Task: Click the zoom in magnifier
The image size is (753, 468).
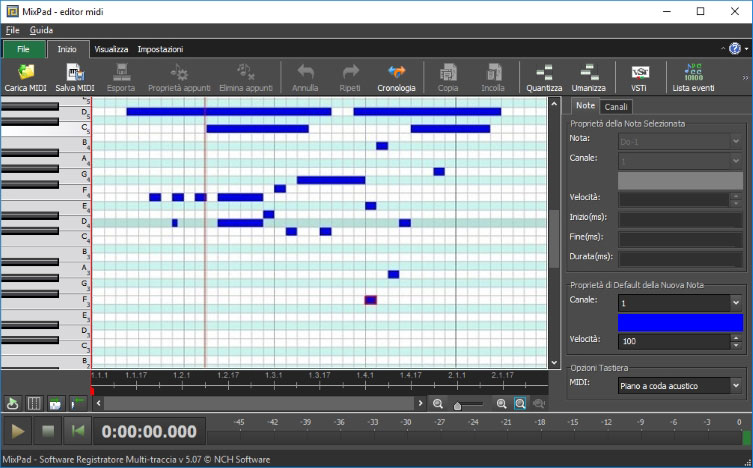Action: 501,404
